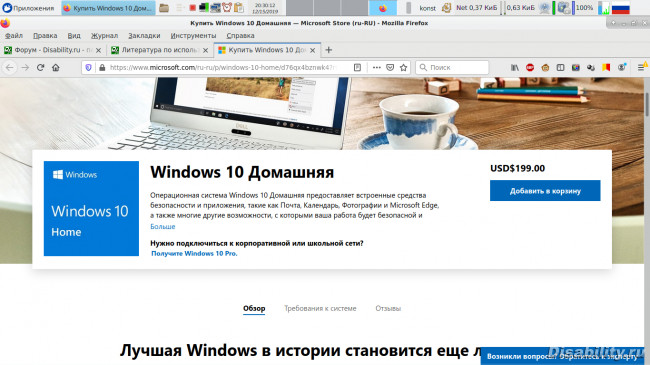The height and width of the screenshot is (365, 650).
Task: Click the clipboard manager panel icon
Action: (x=239, y=8)
